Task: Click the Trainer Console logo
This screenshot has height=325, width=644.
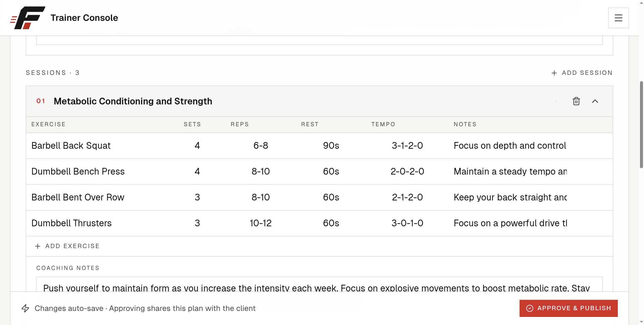Action: tap(28, 18)
